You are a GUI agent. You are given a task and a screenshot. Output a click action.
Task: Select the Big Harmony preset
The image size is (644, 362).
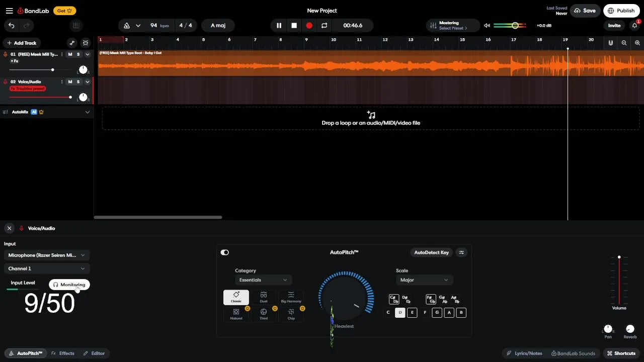[291, 297]
